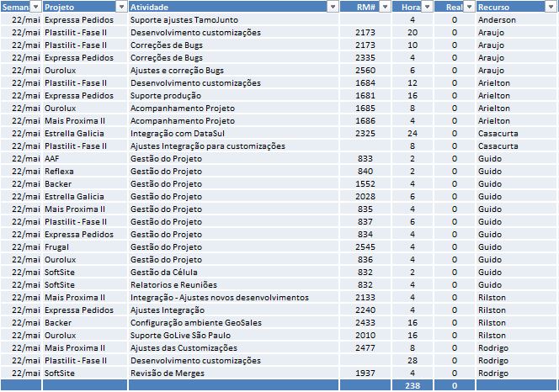The width and height of the screenshot is (559, 392).
Task: Click the Projeto cell 'Reflexa'
Action: pos(85,171)
